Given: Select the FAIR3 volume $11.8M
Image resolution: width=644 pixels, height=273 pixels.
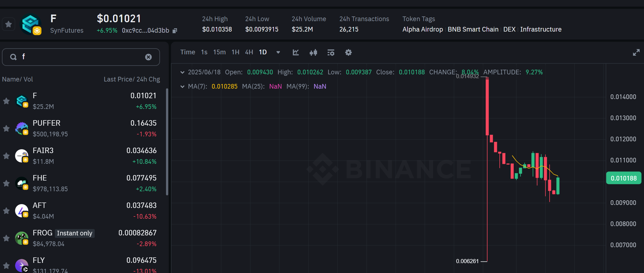Looking at the screenshot, I should [43, 162].
